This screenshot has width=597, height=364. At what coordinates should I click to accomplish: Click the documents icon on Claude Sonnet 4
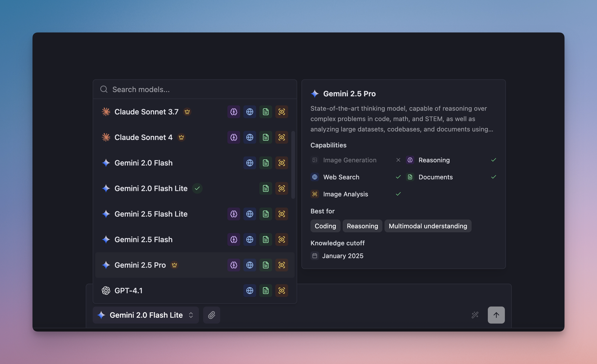click(x=266, y=137)
